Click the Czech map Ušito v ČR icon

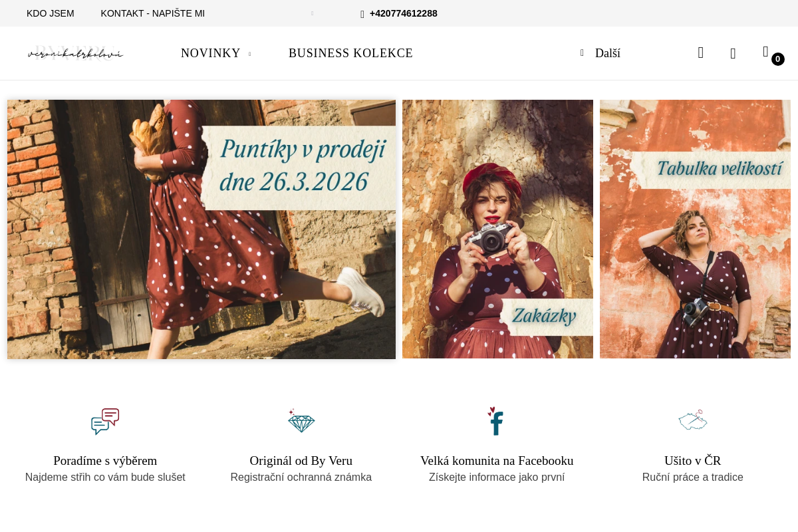[692, 420]
